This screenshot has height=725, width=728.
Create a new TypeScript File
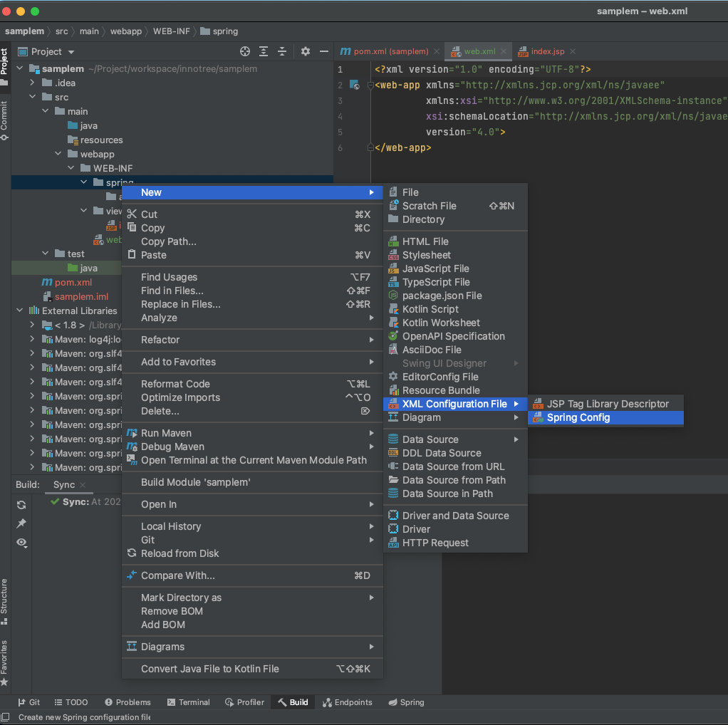coord(455,282)
